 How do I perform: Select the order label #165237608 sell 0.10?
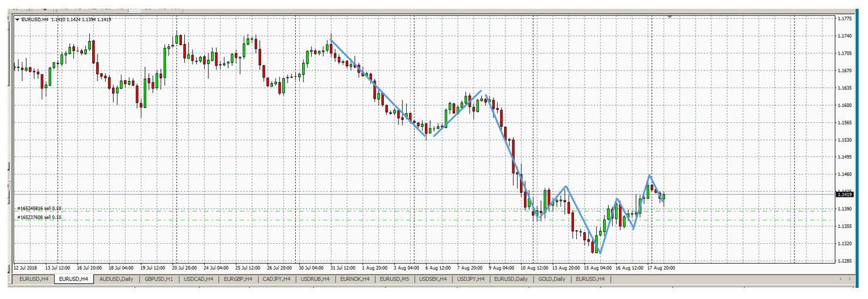click(x=39, y=217)
